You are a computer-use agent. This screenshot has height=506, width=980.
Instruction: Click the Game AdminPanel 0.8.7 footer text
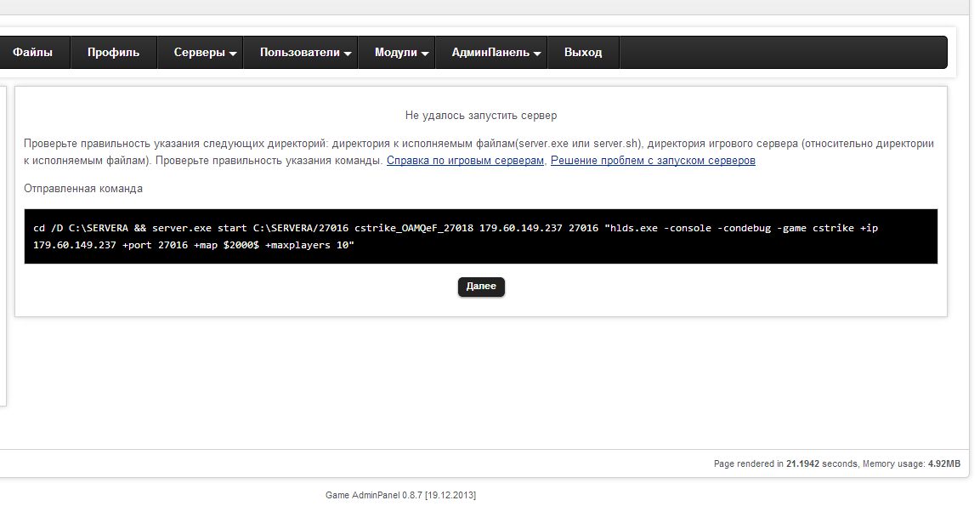coord(406,495)
